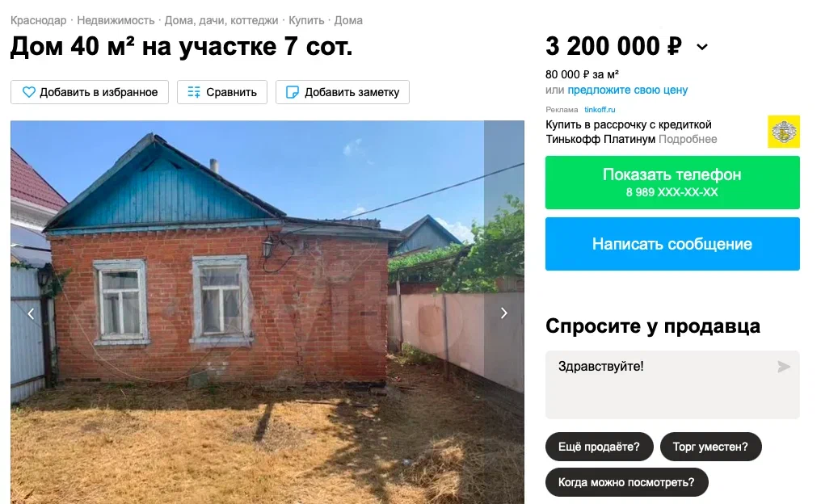The height and width of the screenshot is (504, 821).
Task: Click предложите свою цену link
Action: click(628, 90)
